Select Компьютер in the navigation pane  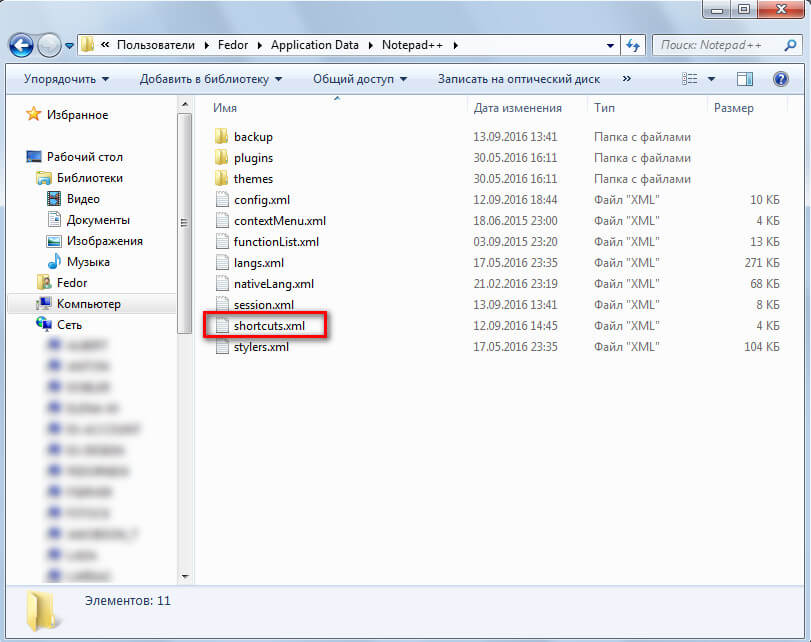[88, 304]
